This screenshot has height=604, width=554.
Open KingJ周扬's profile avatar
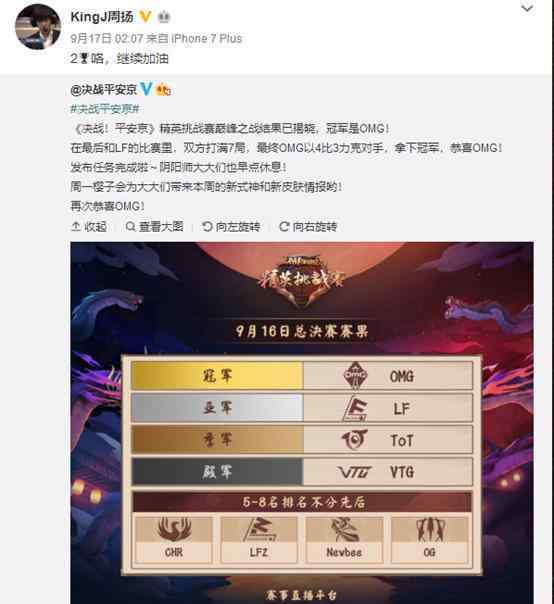click(38, 27)
